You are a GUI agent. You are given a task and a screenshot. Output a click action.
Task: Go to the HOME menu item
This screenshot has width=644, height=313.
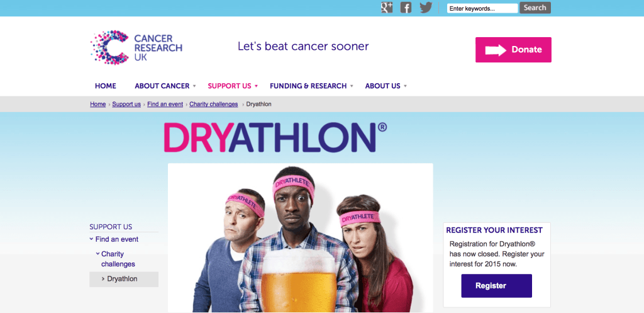pyautogui.click(x=106, y=86)
